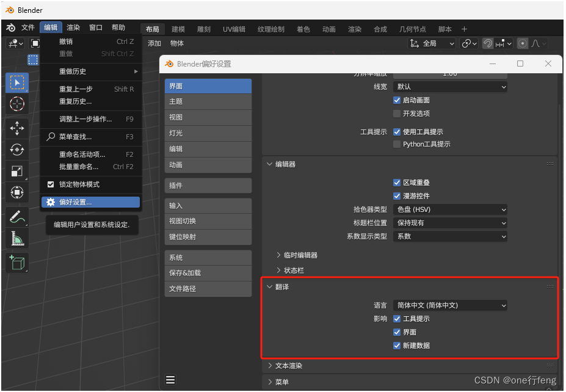Toggle proportional editing circle icon
The image size is (566, 392).
pyautogui.click(x=522, y=44)
